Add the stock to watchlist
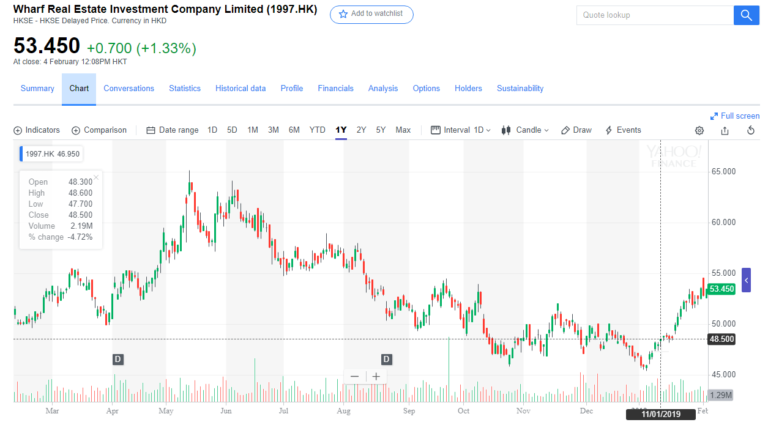Screen dimensions: 768x425 tap(371, 14)
